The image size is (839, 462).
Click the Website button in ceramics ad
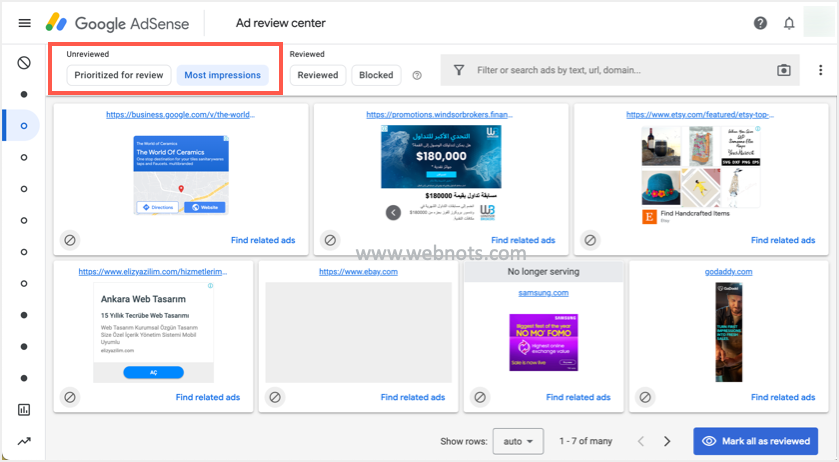[205, 207]
